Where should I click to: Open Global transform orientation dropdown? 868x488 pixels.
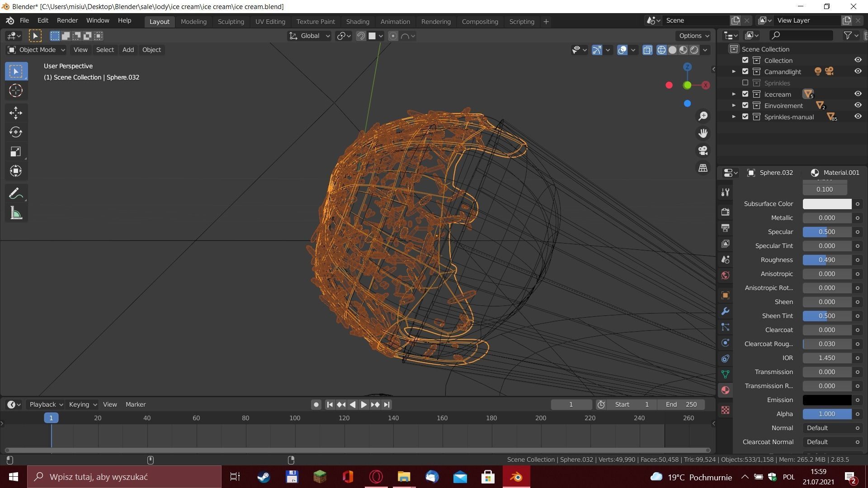click(310, 36)
